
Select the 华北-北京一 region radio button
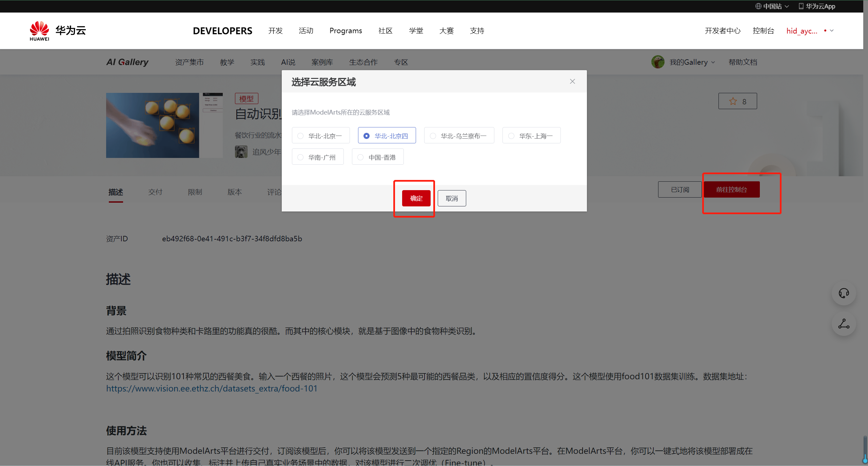coord(300,136)
